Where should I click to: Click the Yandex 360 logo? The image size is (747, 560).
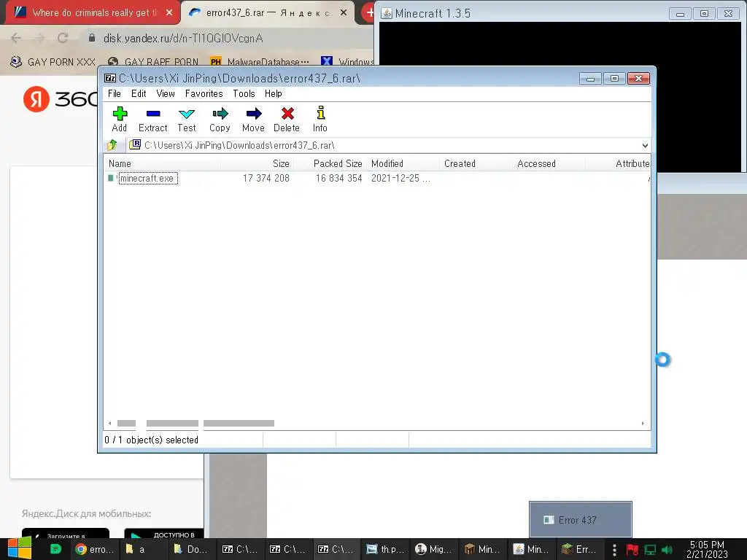(x=60, y=99)
